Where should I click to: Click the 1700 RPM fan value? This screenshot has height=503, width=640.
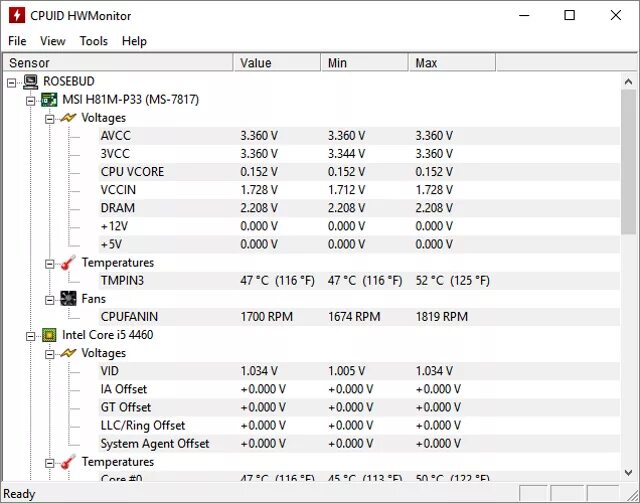[x=267, y=317]
